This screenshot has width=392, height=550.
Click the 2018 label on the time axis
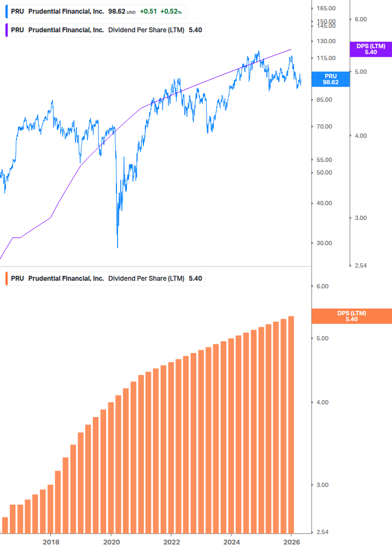click(x=51, y=542)
